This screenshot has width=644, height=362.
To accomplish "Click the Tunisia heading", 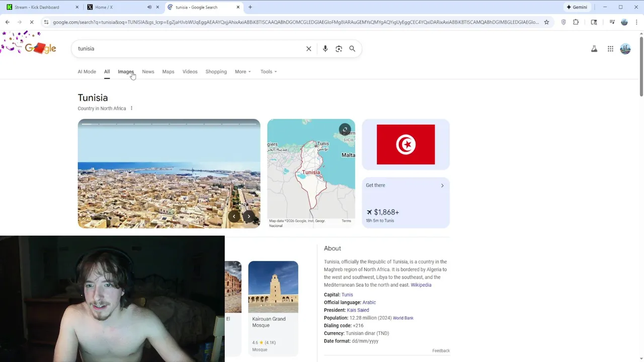I will [93, 98].
